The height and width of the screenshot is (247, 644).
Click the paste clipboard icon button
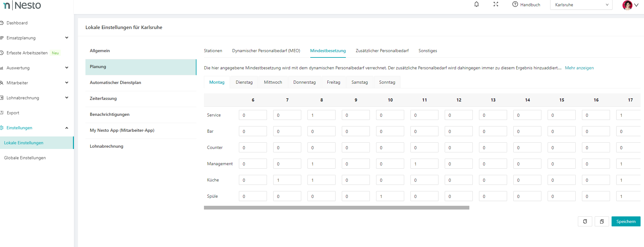[x=602, y=221]
